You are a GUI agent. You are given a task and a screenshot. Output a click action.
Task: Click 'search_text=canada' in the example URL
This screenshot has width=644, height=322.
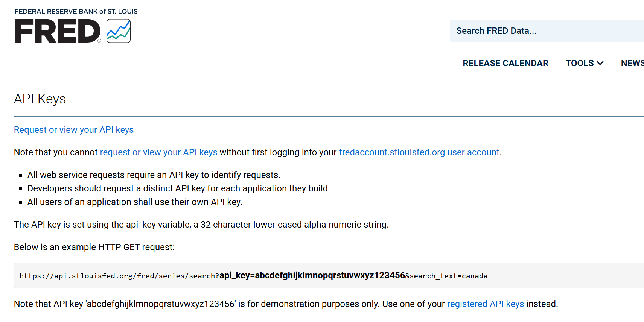(x=449, y=276)
